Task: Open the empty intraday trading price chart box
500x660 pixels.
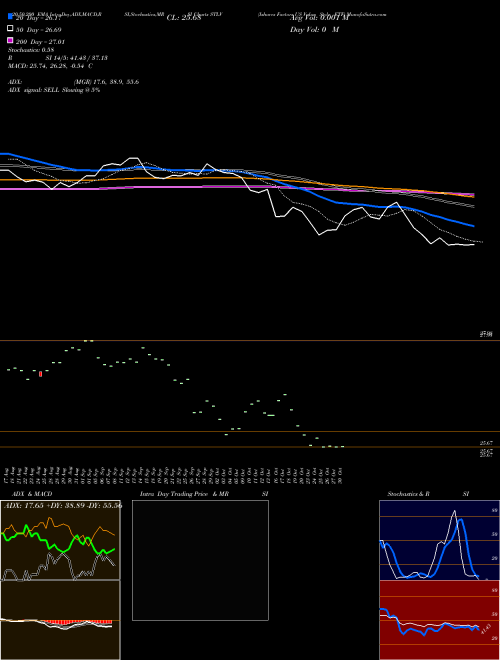Action: (200, 560)
